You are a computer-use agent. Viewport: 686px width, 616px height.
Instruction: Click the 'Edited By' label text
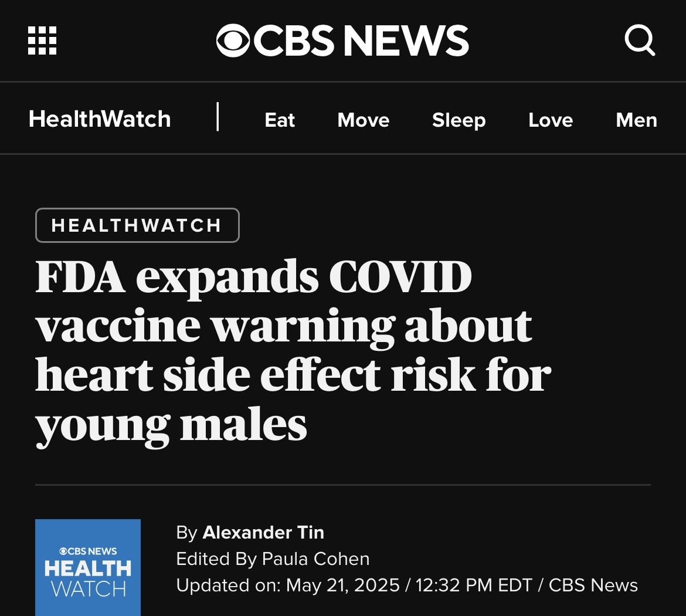[x=216, y=559]
